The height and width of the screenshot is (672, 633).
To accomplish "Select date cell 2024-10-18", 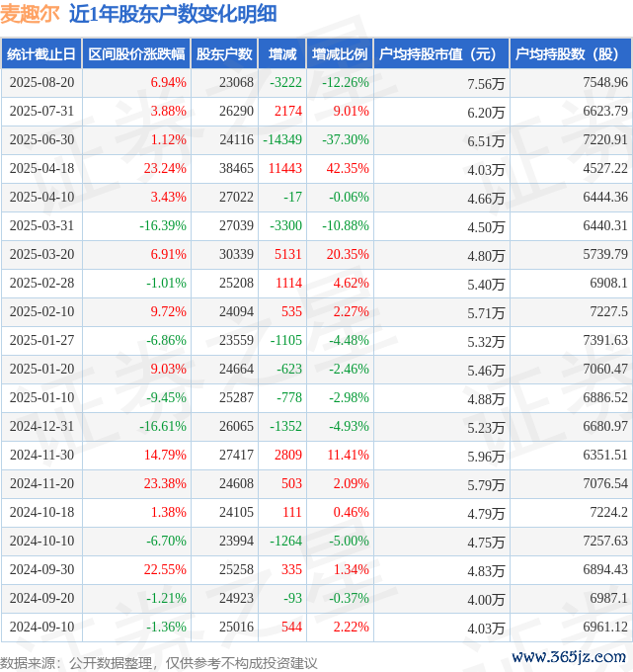I will (42, 512).
